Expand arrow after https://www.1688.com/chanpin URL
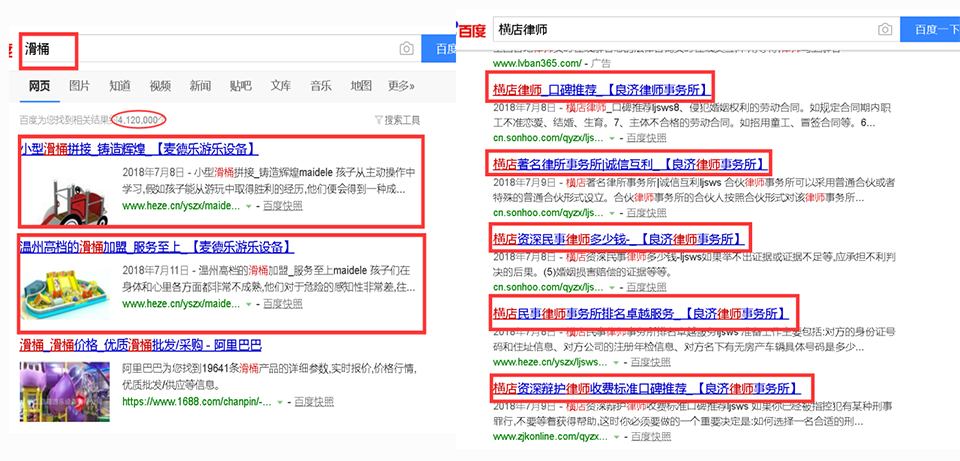 click(279, 402)
